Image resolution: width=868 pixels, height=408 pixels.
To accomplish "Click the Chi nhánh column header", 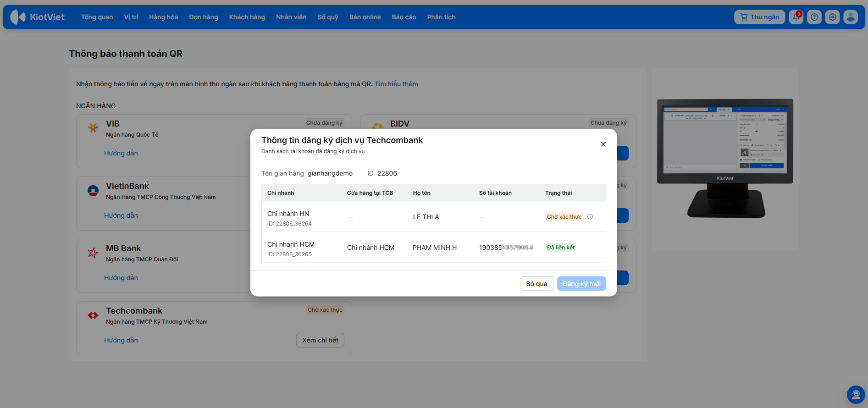I will [281, 193].
